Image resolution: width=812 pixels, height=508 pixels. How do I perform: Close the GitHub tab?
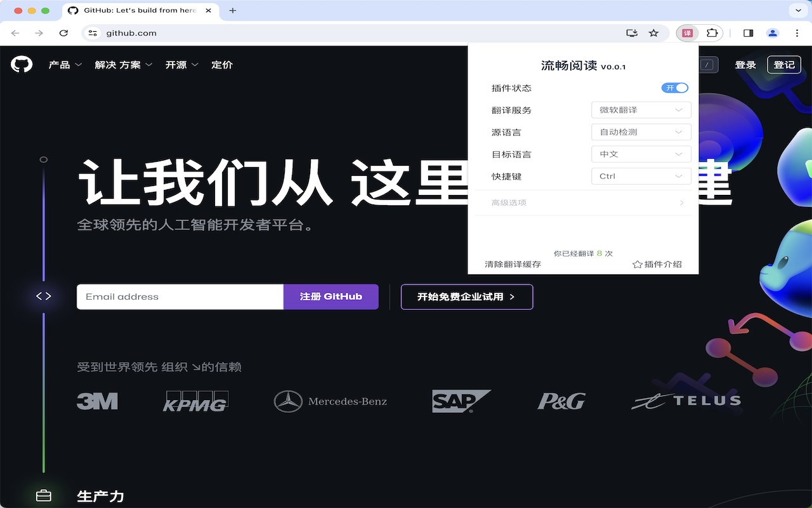coord(208,11)
